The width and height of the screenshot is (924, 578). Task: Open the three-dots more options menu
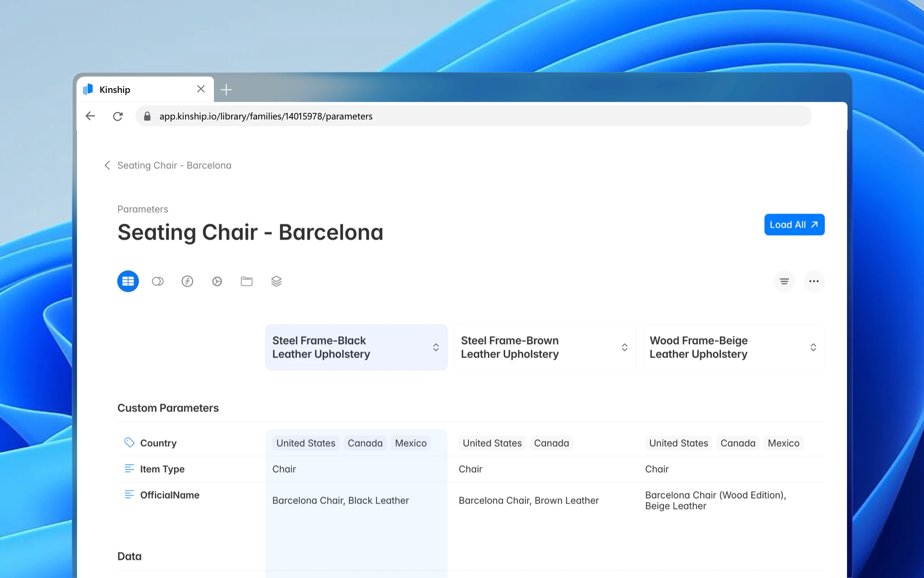(814, 281)
